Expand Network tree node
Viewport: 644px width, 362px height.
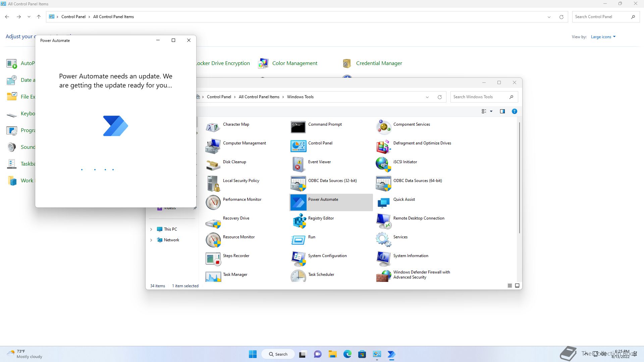coord(151,240)
